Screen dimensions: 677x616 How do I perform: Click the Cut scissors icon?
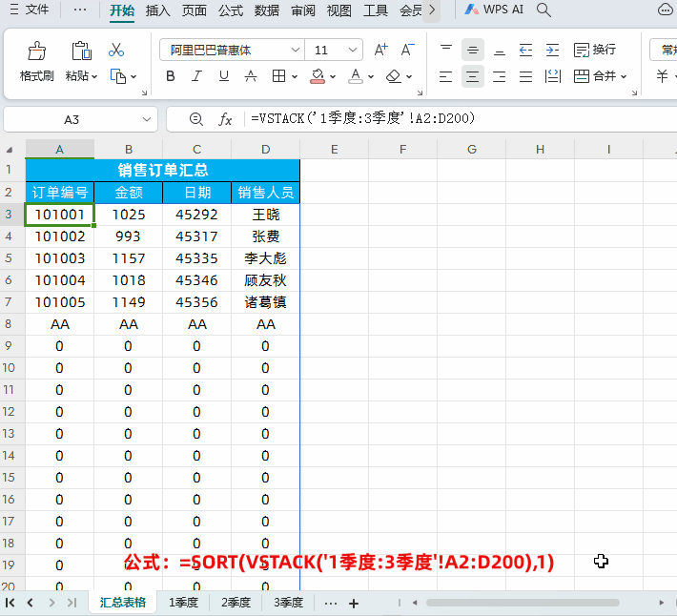tap(116, 50)
